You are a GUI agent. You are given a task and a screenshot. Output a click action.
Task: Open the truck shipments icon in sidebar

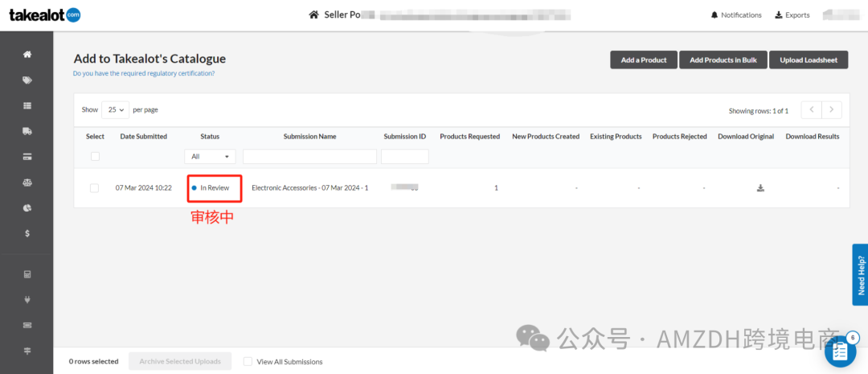27,131
